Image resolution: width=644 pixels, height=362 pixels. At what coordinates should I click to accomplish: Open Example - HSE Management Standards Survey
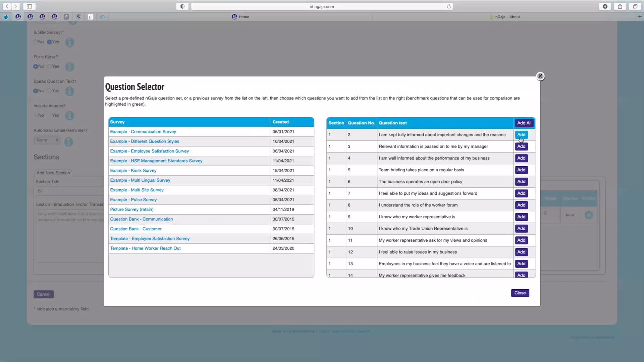click(x=156, y=161)
